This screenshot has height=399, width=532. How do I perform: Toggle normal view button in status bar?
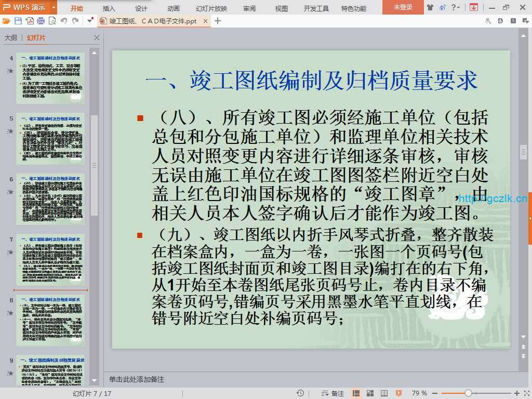tap(356, 393)
